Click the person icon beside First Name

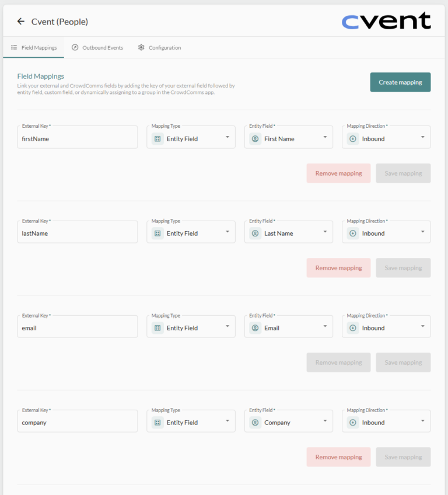pos(256,138)
